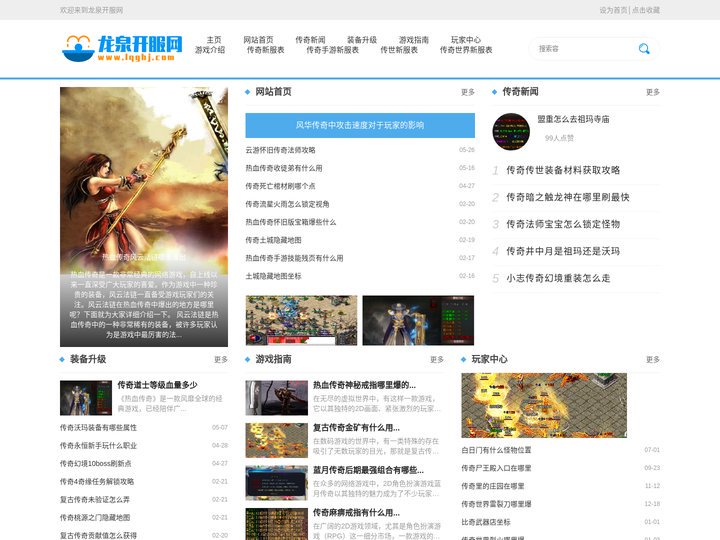Image resolution: width=720 pixels, height=540 pixels.
Task: Open 热血传奇神秘戒指哪里爆的 article
Action: coord(364,385)
